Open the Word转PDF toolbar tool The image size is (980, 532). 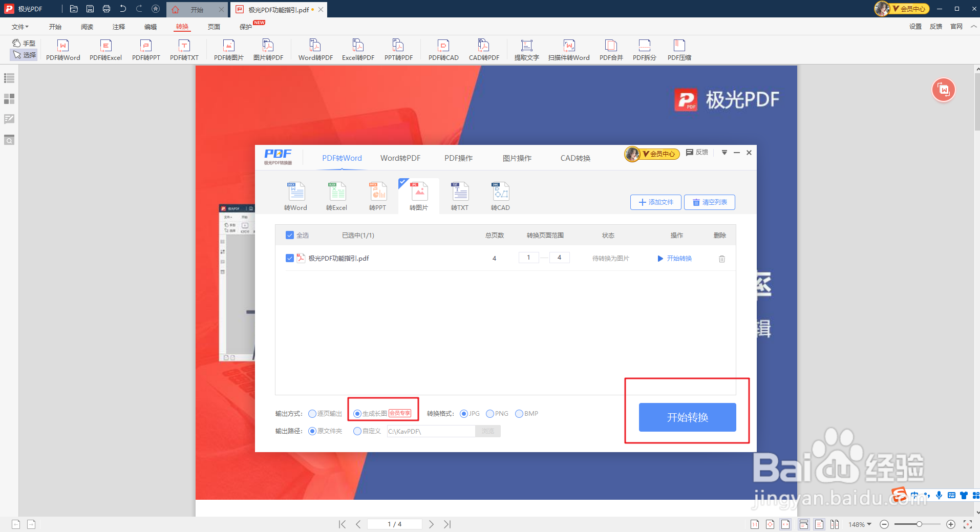click(315, 50)
